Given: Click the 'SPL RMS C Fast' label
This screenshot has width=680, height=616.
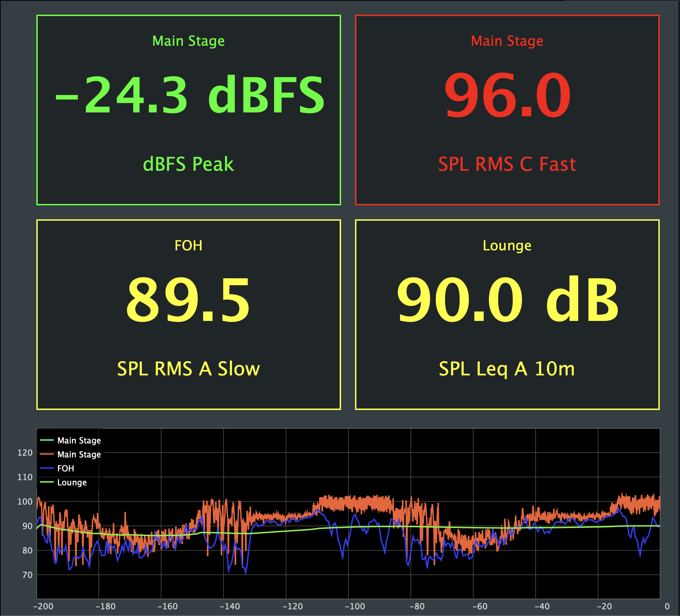Looking at the screenshot, I should pyautogui.click(x=507, y=164).
